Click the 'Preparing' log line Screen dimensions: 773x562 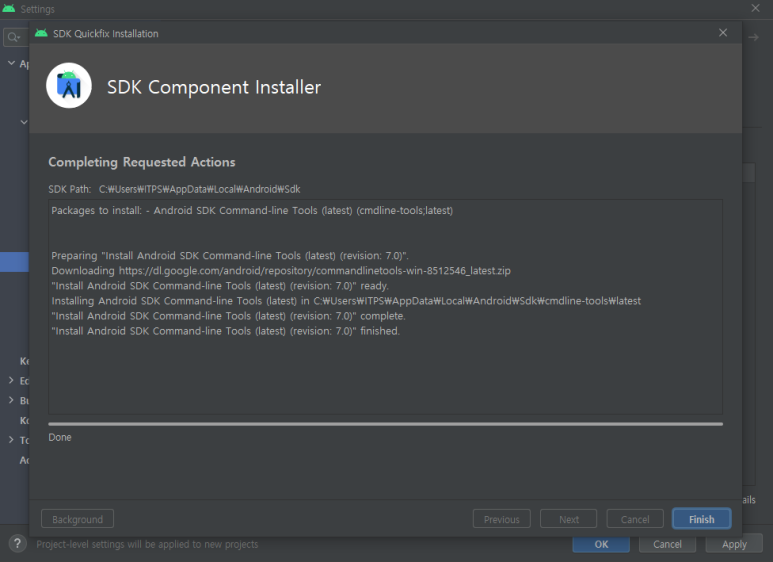[230, 255]
